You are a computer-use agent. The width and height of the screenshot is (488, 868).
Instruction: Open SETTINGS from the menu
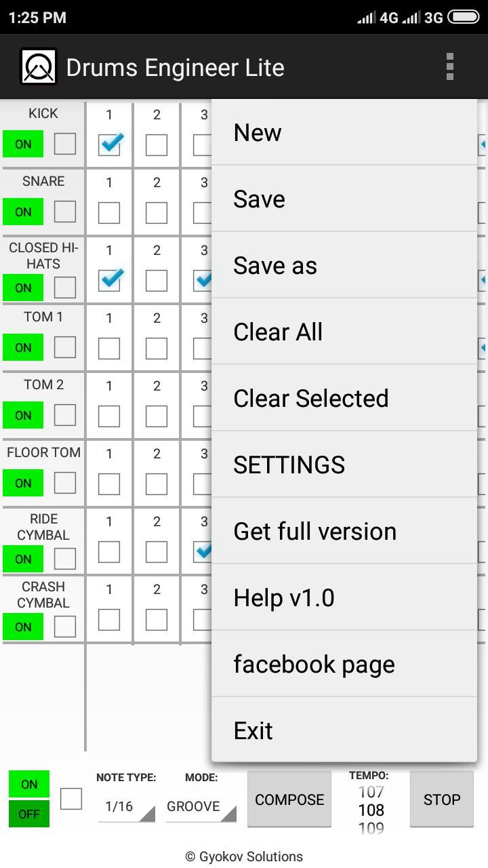pyautogui.click(x=289, y=465)
